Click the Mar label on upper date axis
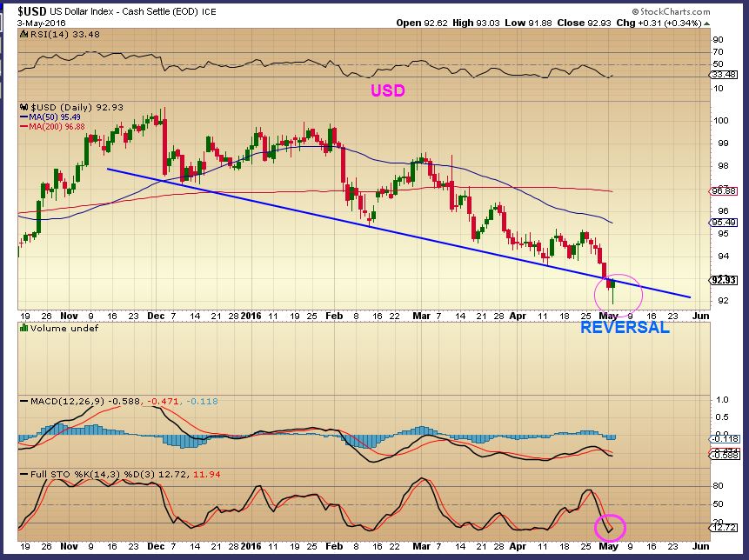This screenshot has height=560, width=749. point(421,316)
